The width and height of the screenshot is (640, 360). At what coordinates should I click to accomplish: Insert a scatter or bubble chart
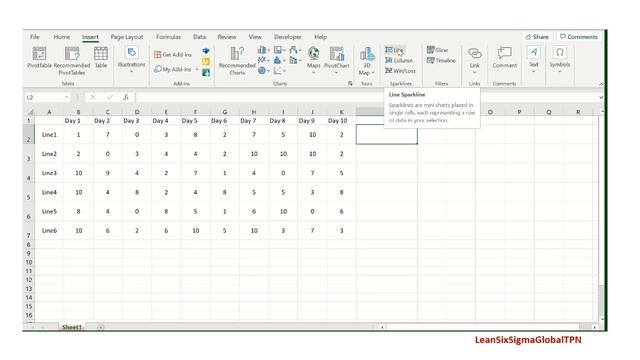coord(279,71)
